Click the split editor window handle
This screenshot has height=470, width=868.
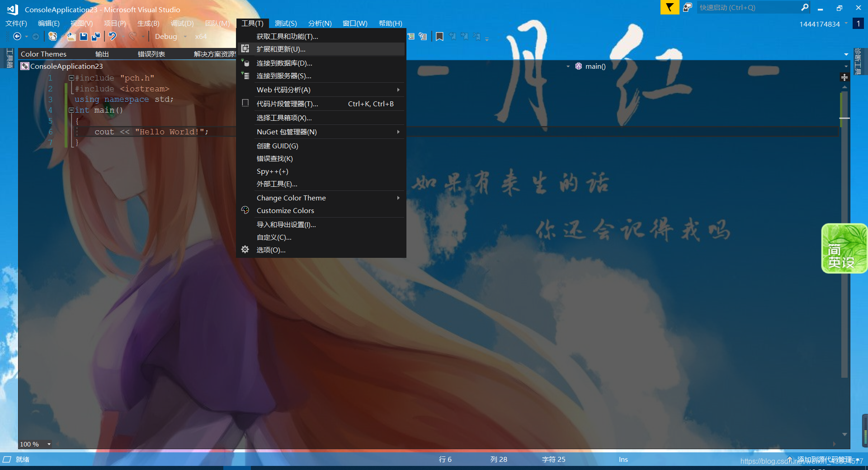(844, 77)
